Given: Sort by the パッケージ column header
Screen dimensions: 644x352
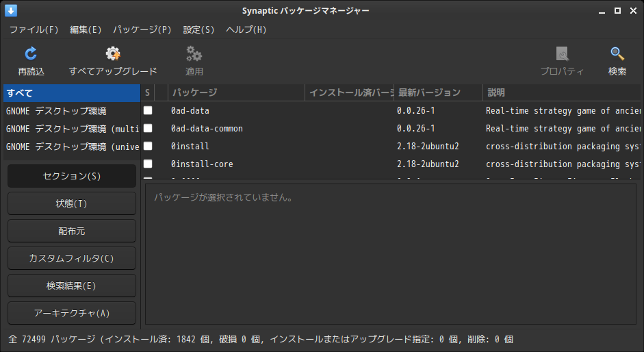Looking at the screenshot, I should [237, 92].
